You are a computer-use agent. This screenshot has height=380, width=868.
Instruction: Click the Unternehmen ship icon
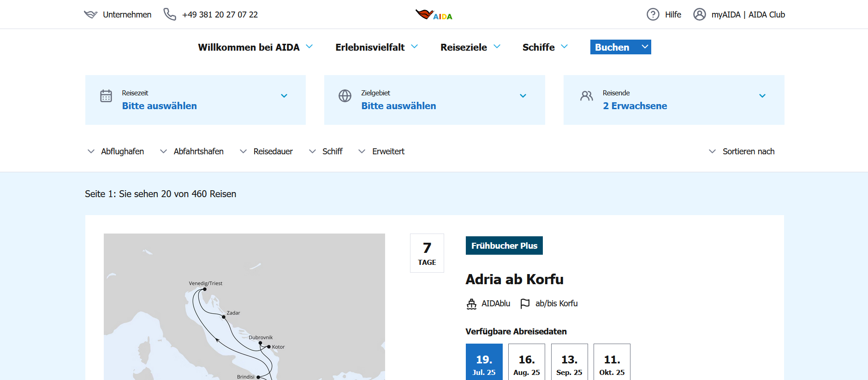click(x=91, y=15)
